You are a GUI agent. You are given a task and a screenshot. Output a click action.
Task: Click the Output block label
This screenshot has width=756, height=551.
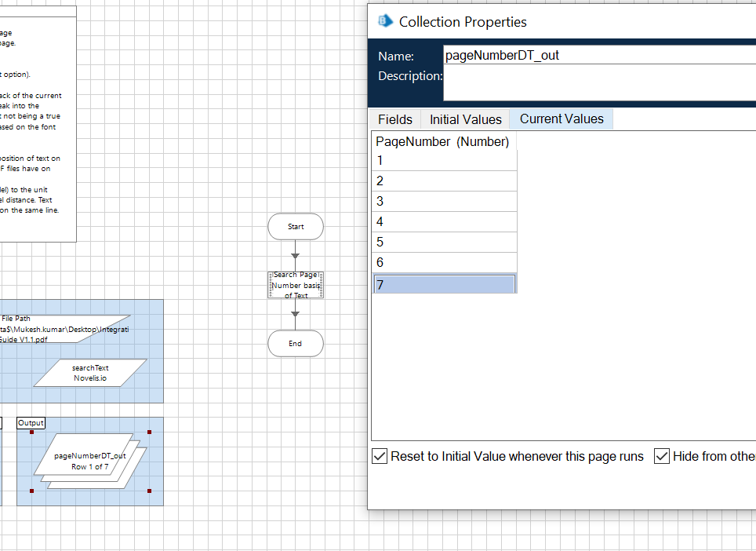tap(31, 423)
